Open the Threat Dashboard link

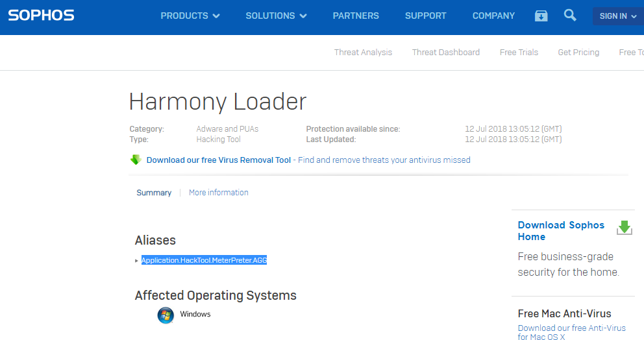coord(445,52)
